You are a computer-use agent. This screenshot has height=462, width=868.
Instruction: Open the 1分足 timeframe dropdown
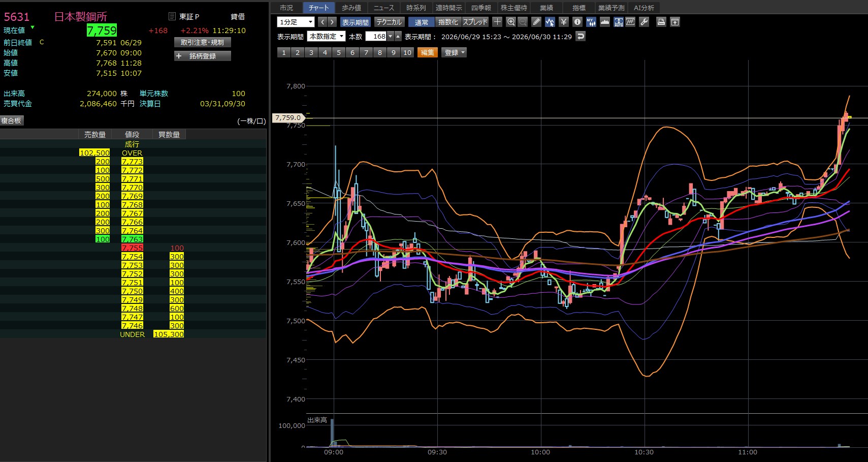296,22
